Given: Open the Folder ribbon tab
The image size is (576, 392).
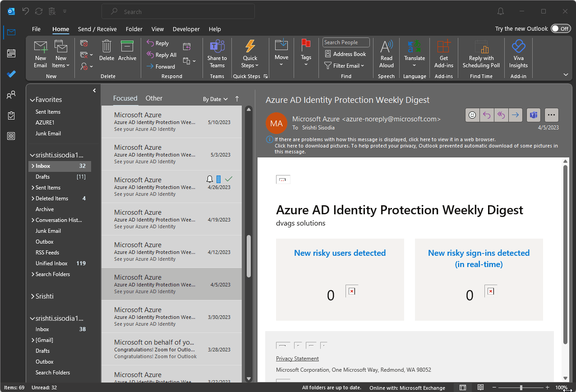Looking at the screenshot, I should tap(134, 29).
